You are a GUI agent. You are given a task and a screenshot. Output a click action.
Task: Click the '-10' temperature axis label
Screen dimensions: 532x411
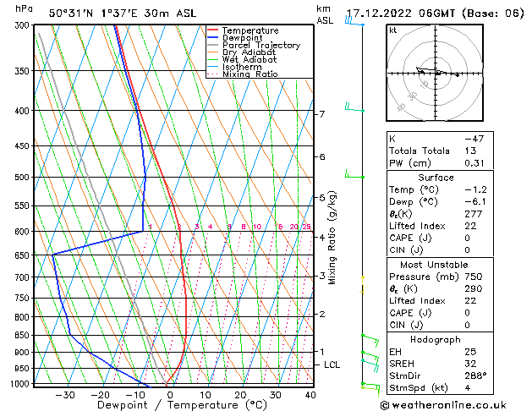click(x=135, y=395)
